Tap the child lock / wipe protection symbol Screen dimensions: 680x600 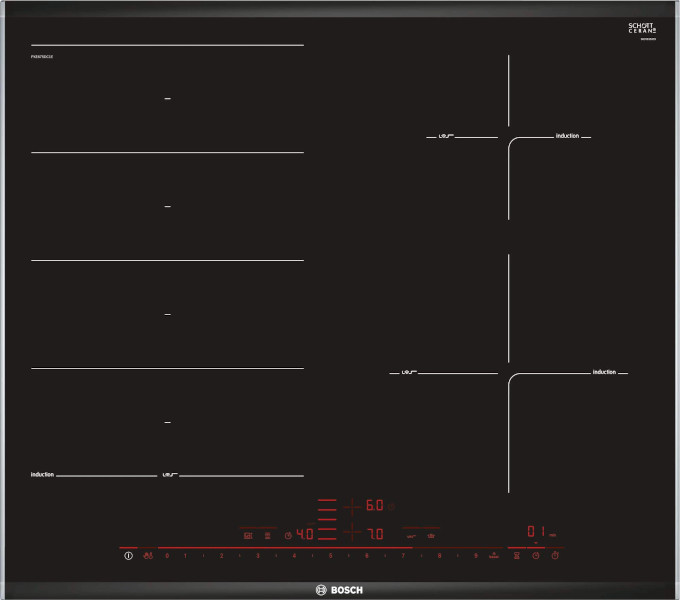coord(148,556)
